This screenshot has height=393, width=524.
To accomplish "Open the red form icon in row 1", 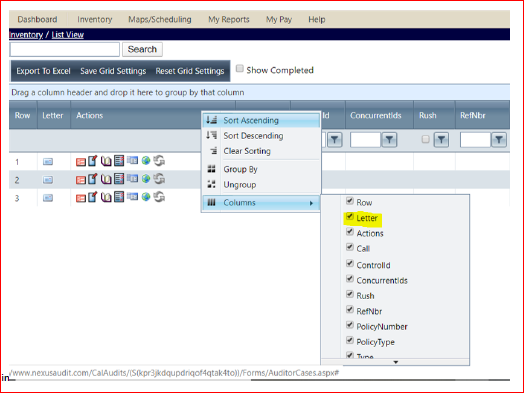I will coord(81,162).
